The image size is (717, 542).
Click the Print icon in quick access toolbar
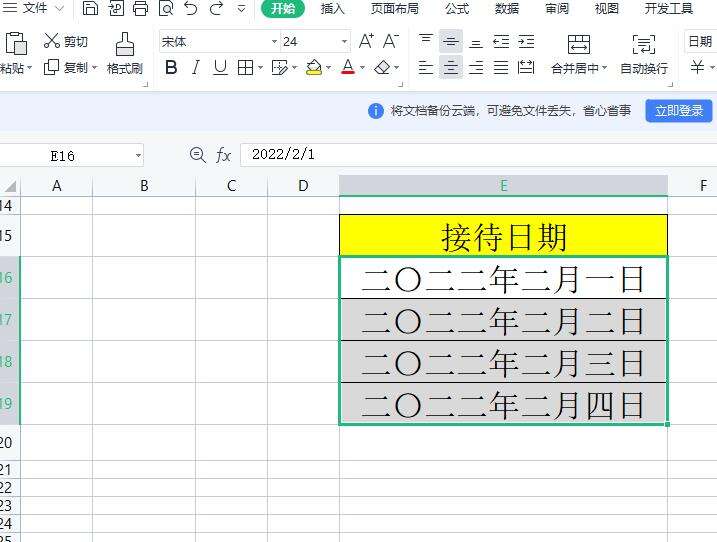pos(140,8)
